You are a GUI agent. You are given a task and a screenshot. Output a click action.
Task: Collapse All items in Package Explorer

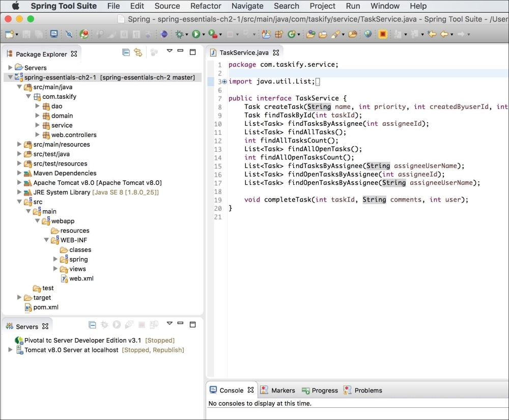tap(125, 51)
